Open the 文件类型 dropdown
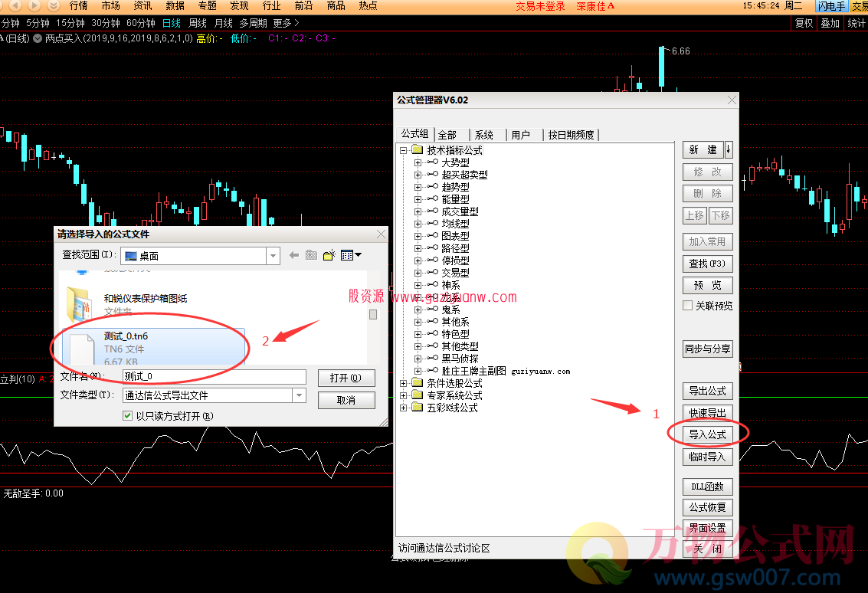The width and height of the screenshot is (868, 593). pos(298,395)
